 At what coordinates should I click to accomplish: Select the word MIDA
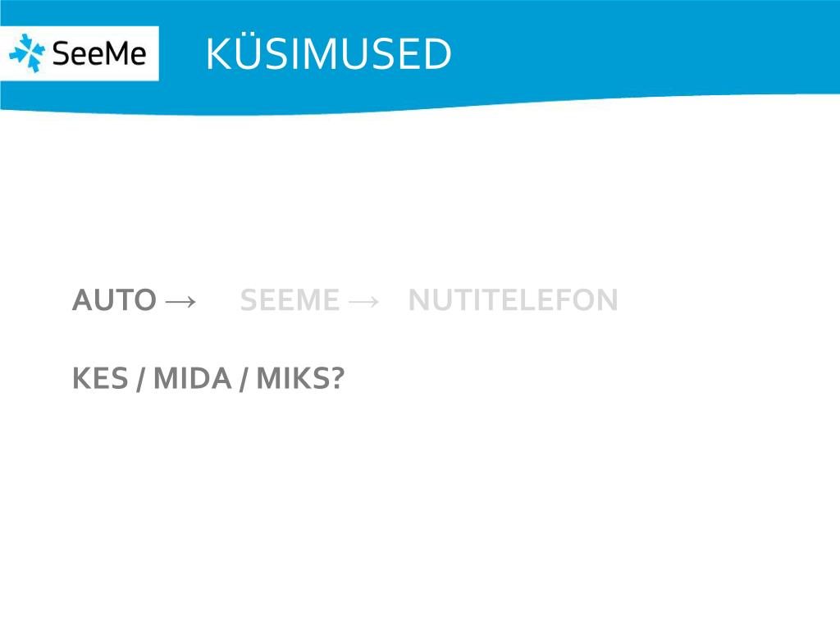[x=192, y=379]
